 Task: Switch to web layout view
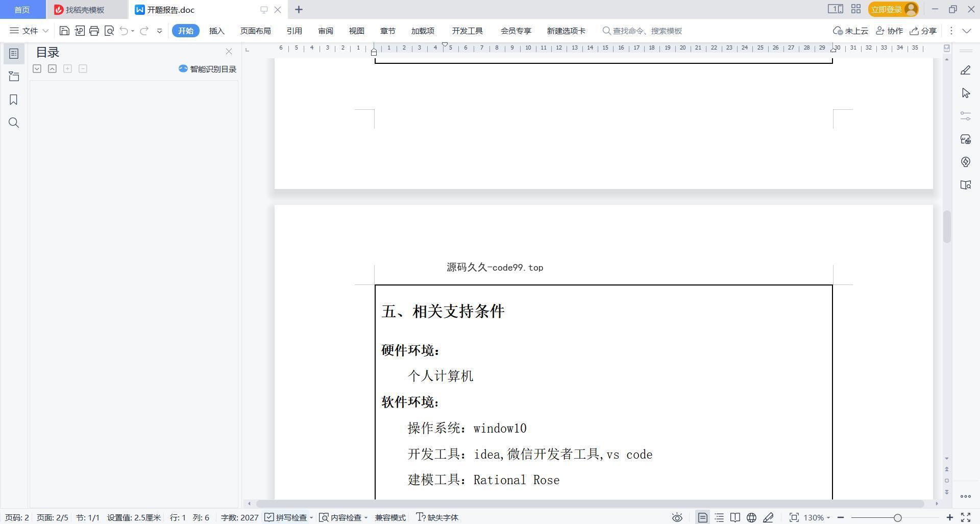pyautogui.click(x=751, y=517)
